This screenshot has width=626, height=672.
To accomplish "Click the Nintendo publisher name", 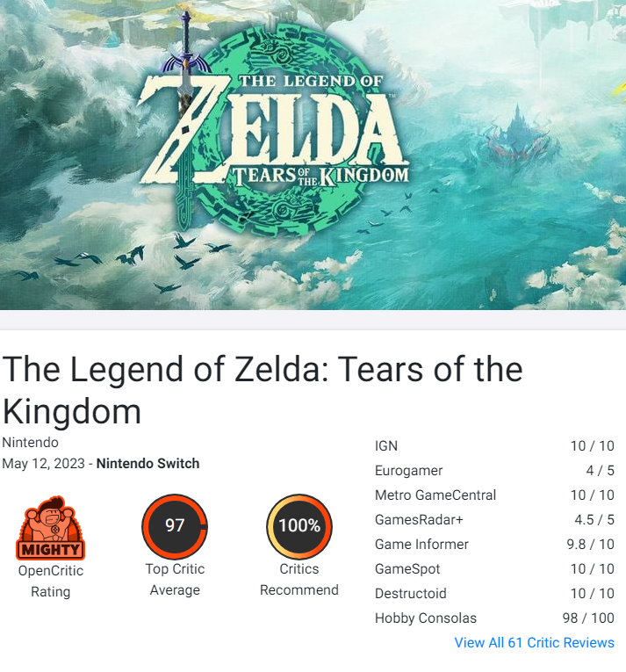I will (x=31, y=442).
